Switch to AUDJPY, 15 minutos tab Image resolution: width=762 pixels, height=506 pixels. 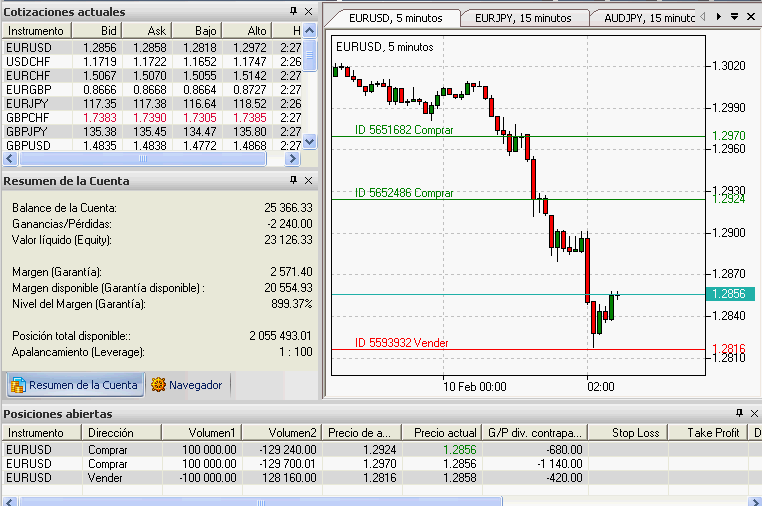point(648,18)
